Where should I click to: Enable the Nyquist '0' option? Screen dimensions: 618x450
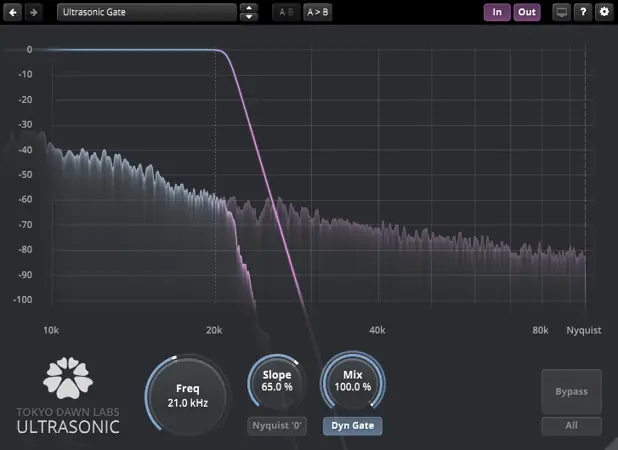click(x=277, y=426)
